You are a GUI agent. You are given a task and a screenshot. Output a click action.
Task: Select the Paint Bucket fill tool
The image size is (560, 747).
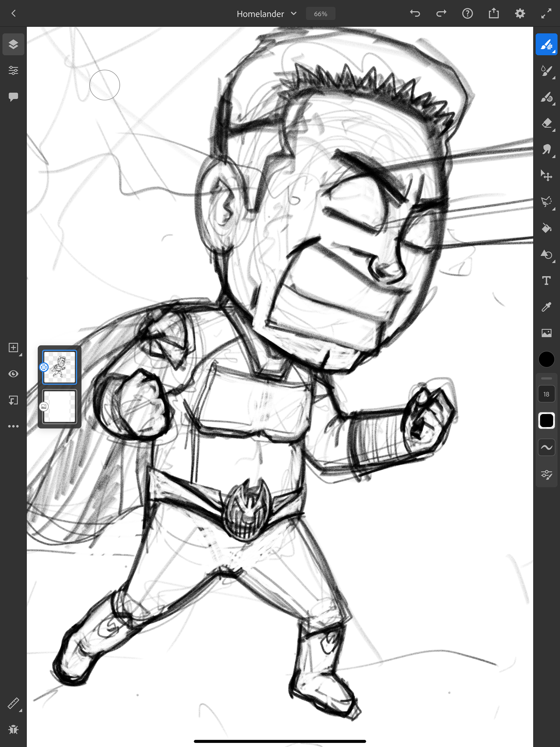[x=546, y=228]
